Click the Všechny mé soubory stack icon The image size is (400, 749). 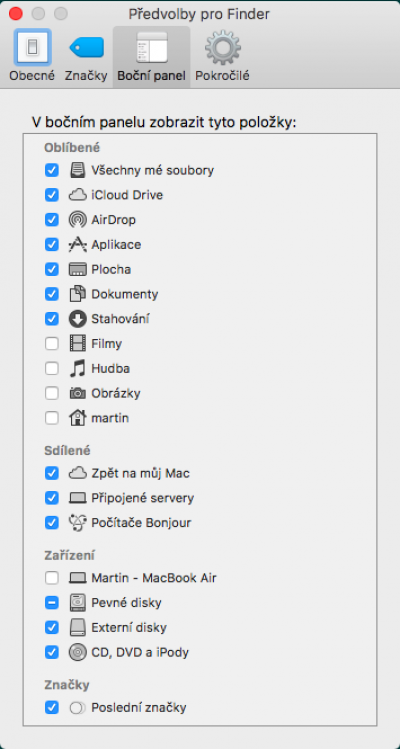77,170
